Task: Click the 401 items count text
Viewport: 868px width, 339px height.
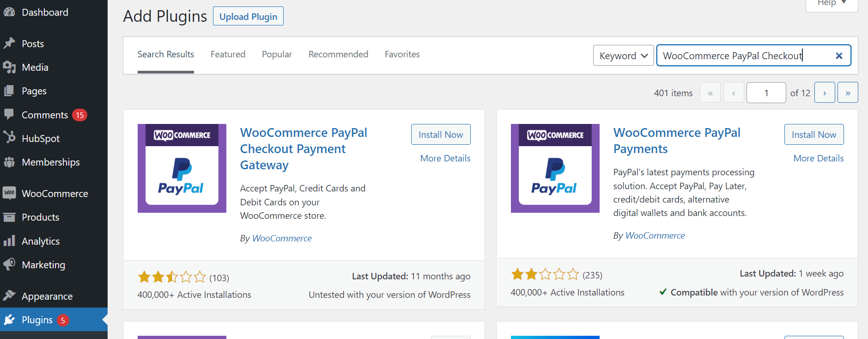Action: [673, 93]
